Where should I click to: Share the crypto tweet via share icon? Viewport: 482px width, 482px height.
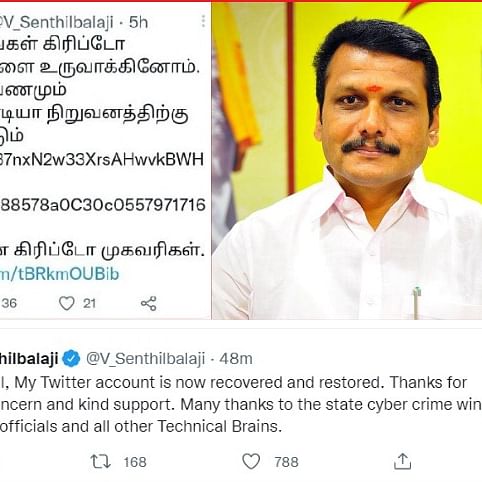click(x=148, y=303)
